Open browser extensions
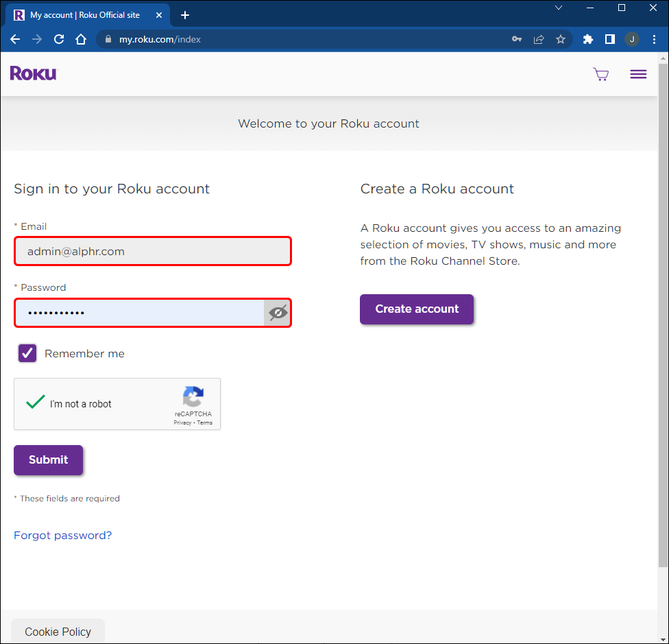Screen dimensions: 669x644 click(588, 39)
